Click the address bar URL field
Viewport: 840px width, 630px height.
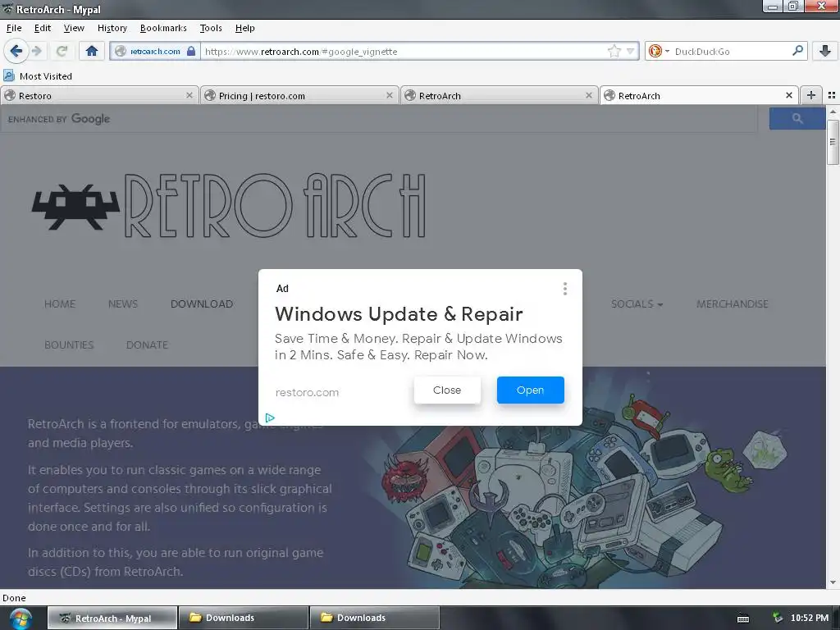click(404, 52)
